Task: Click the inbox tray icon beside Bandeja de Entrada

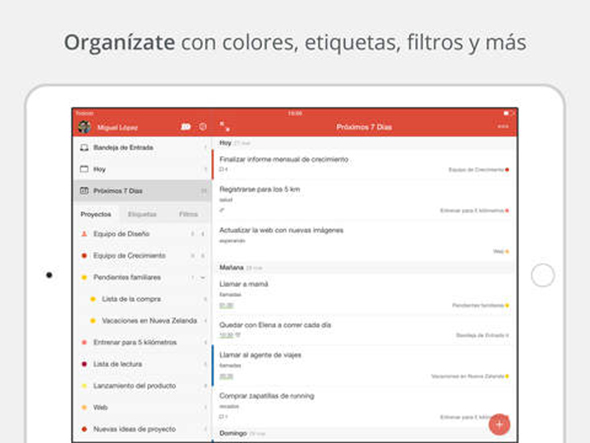Action: 84,148
